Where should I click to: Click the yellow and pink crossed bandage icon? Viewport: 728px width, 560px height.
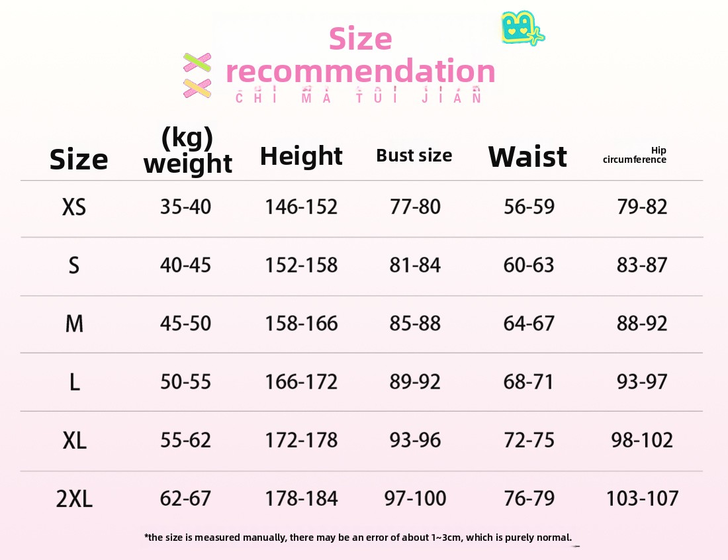(197, 88)
